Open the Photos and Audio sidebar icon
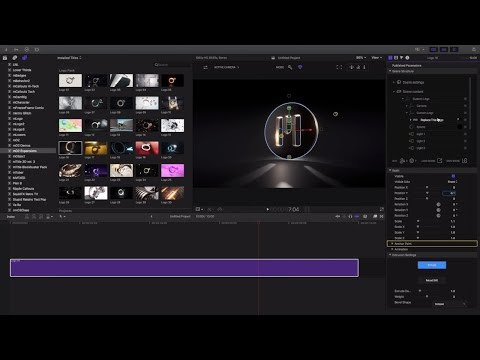 (x=15, y=58)
